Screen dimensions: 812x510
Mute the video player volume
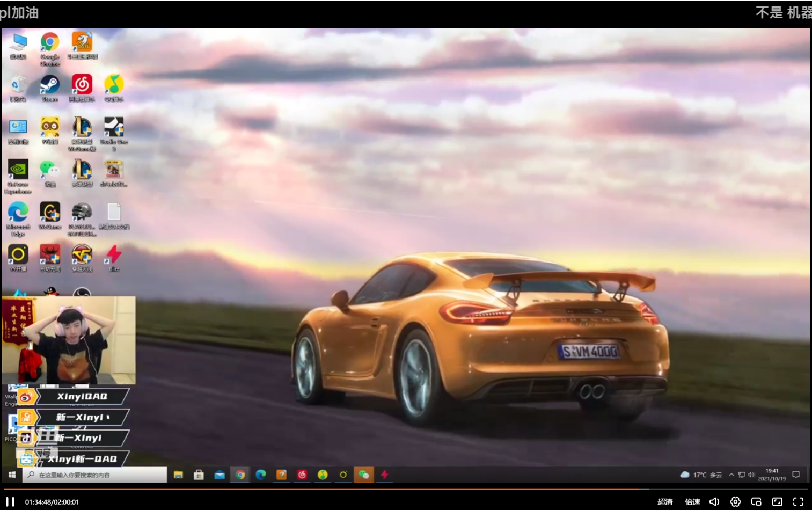pyautogui.click(x=714, y=501)
